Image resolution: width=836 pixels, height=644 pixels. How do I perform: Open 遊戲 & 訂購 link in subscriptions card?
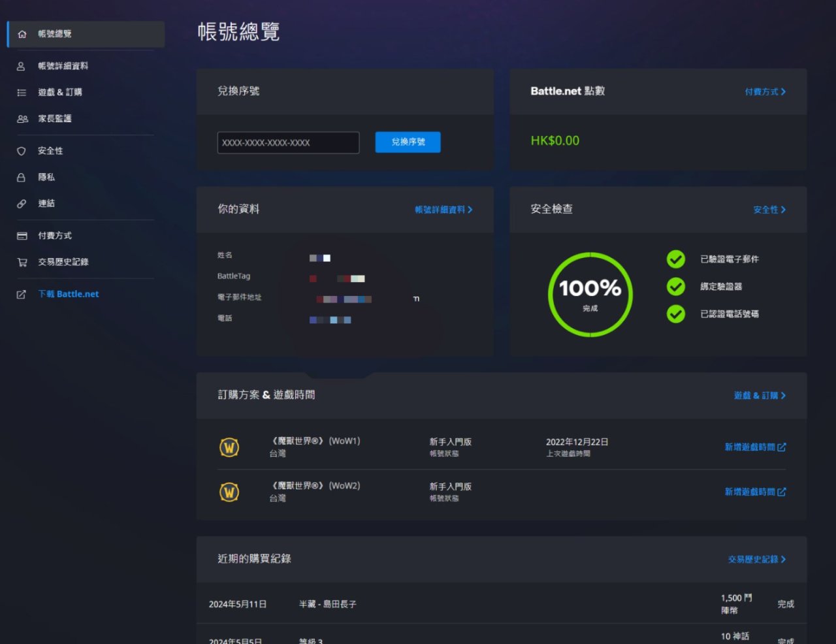click(760, 396)
